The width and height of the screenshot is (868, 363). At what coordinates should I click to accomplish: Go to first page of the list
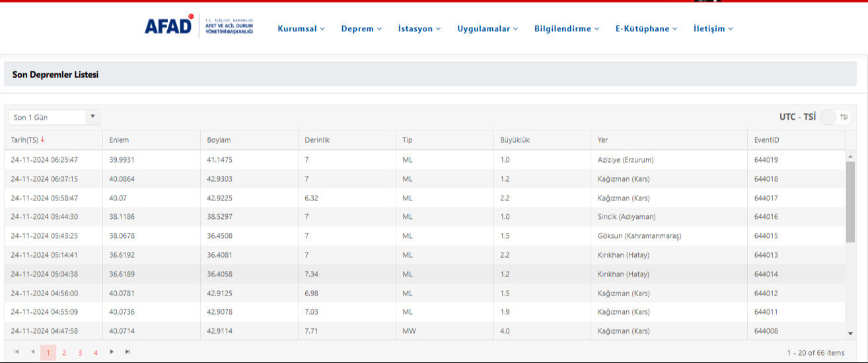[17, 352]
